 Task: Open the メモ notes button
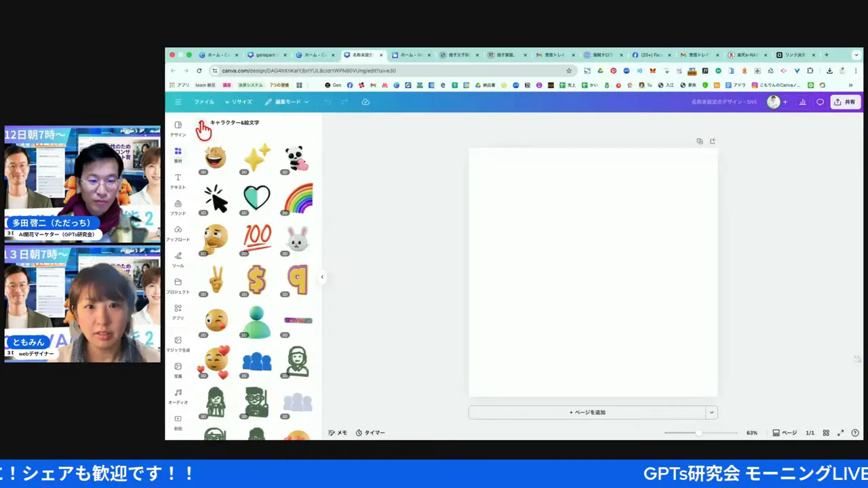338,432
